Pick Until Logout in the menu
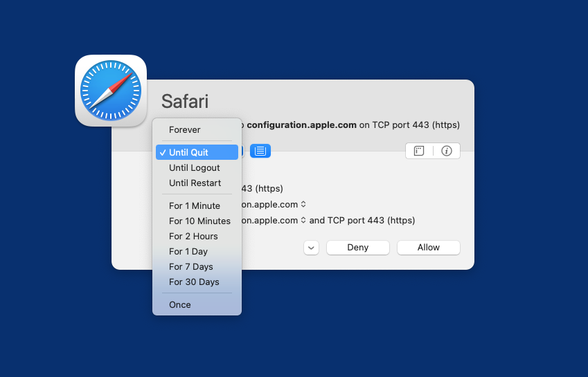This screenshot has width=588, height=377. (197, 167)
